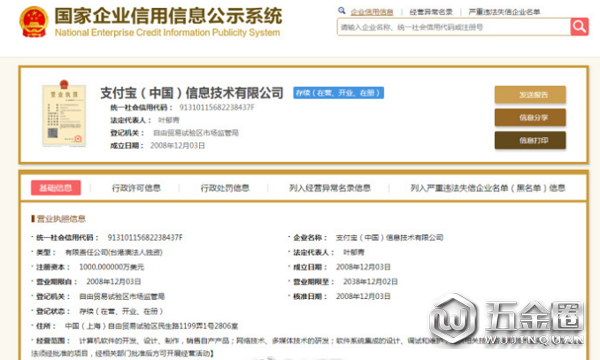Click 自由贸易试验区市场监管局 in the header card

click(x=196, y=133)
